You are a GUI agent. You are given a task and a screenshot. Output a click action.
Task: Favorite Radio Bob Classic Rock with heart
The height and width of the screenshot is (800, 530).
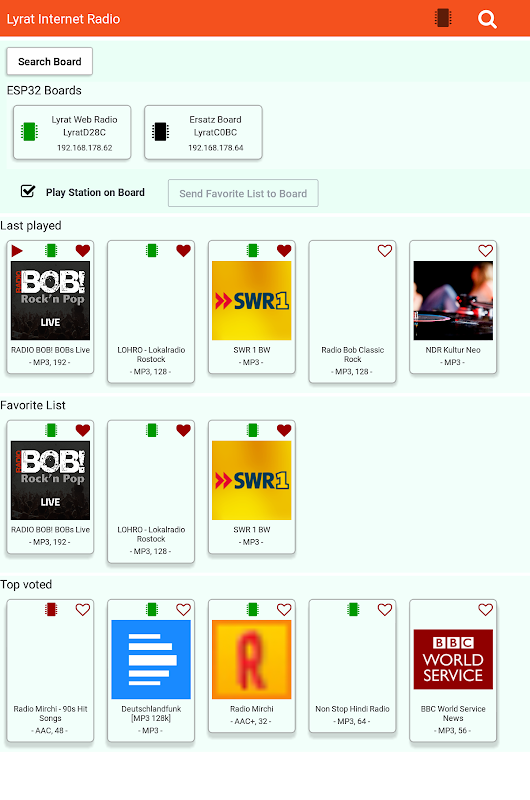point(385,251)
